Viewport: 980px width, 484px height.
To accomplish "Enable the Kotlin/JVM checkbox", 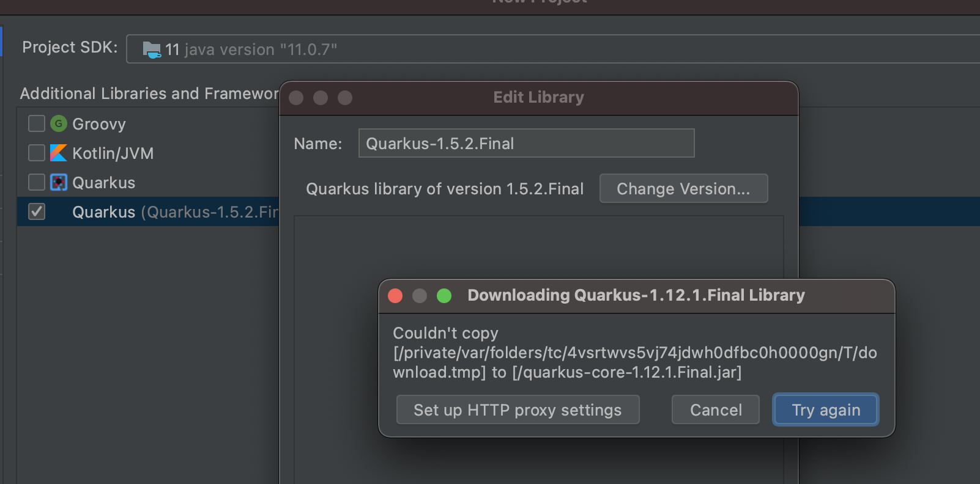I will (x=37, y=153).
